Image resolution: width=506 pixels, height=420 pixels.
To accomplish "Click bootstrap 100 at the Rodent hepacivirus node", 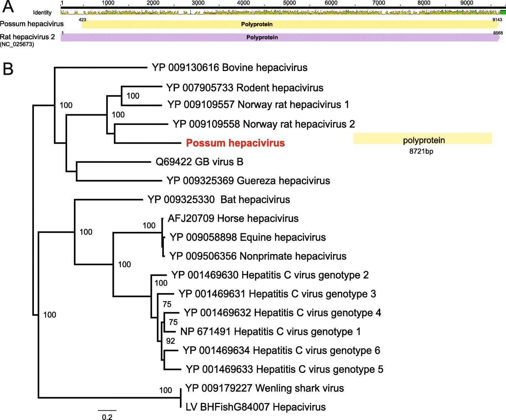I will [133, 96].
